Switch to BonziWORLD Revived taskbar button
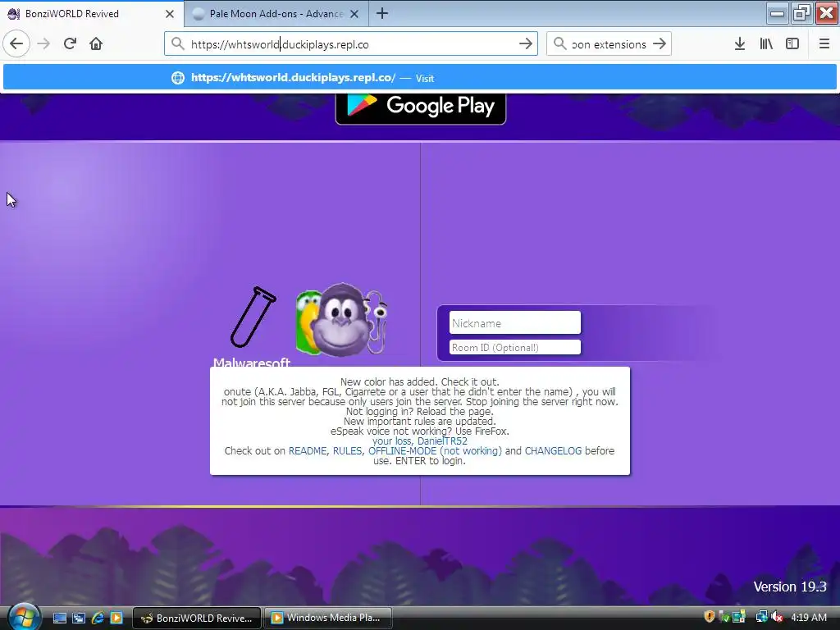The image size is (840, 630). pos(197,618)
